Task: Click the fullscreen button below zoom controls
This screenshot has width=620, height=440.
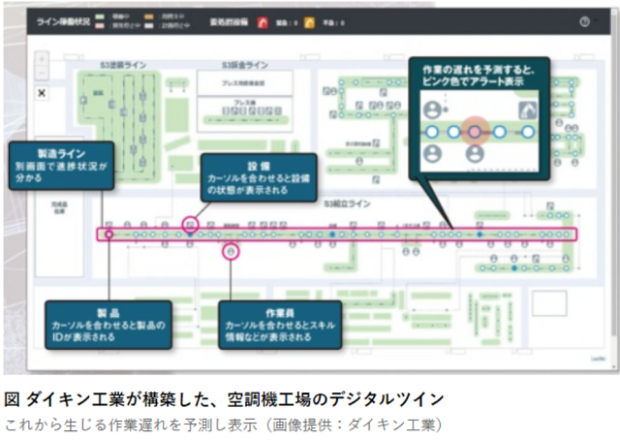Action: pyautogui.click(x=42, y=93)
